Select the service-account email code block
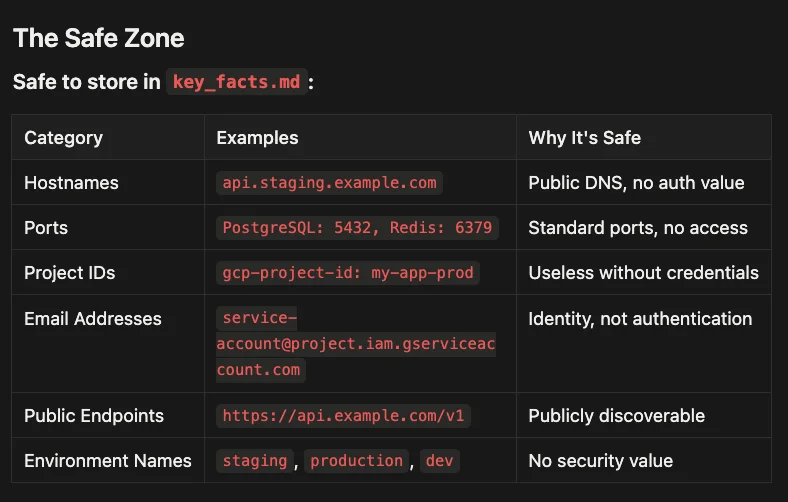Viewport: 788px width, 502px height. (357, 344)
